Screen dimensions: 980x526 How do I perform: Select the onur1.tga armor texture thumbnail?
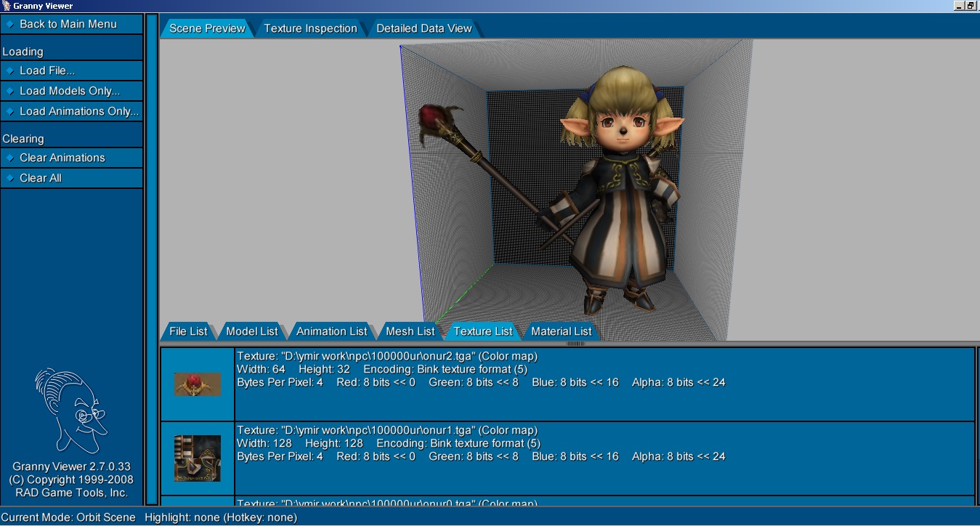coord(198,458)
